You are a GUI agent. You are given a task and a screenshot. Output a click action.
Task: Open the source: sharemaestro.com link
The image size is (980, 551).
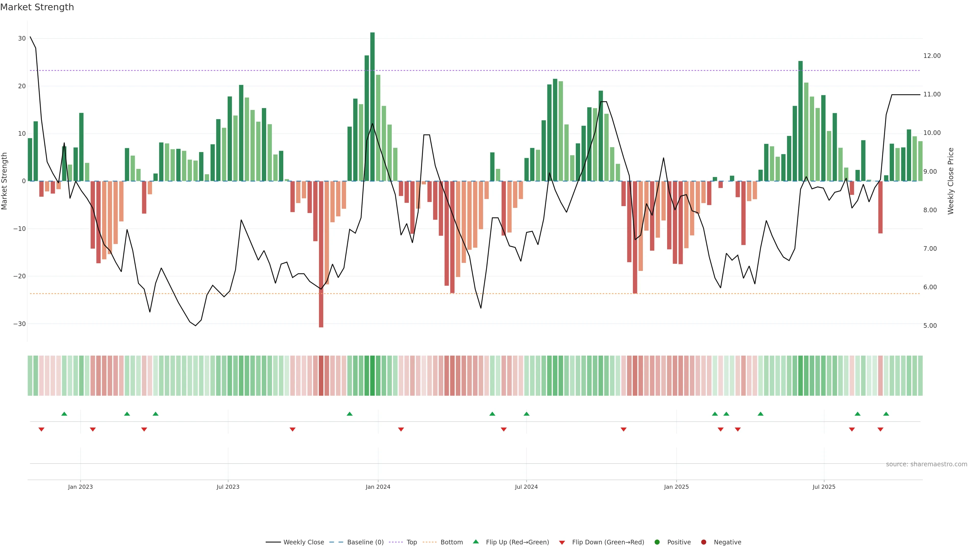[926, 464]
